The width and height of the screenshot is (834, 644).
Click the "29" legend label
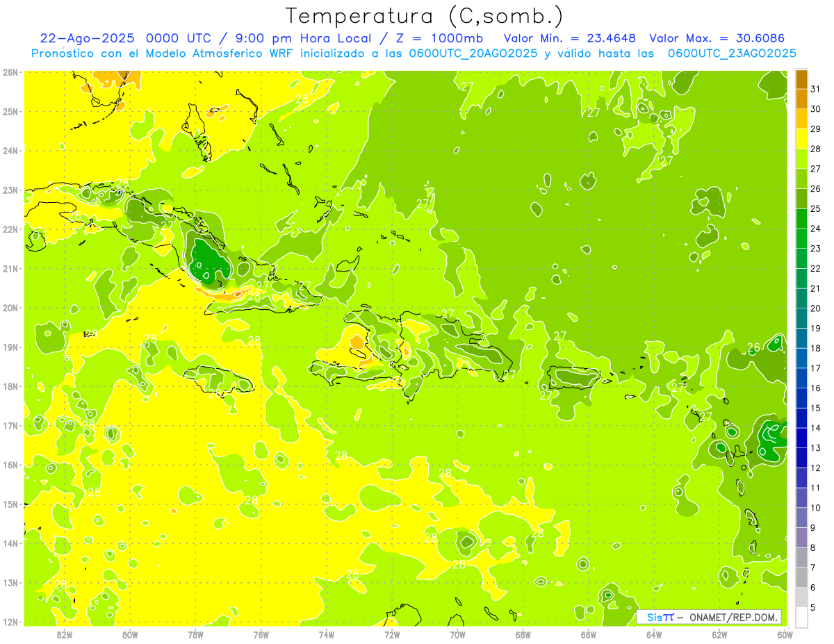pyautogui.click(x=816, y=129)
